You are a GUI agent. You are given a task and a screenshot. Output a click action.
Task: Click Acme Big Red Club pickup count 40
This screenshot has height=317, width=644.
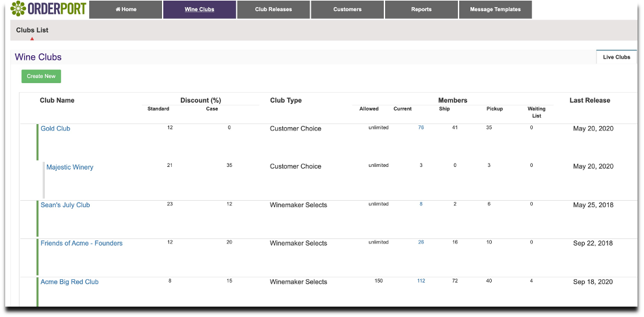(489, 281)
